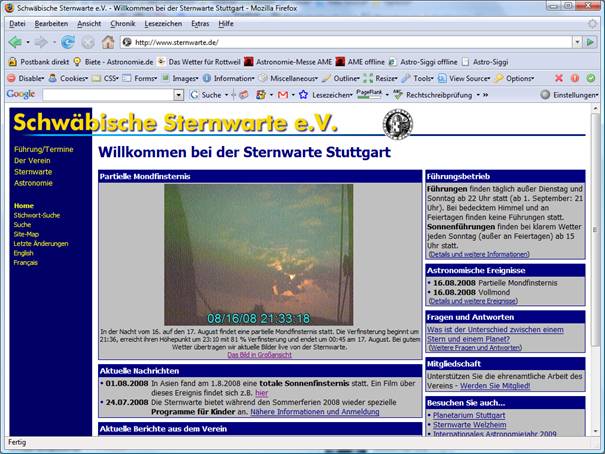
Task: Click the green checkmark validation icon
Action: (x=591, y=78)
